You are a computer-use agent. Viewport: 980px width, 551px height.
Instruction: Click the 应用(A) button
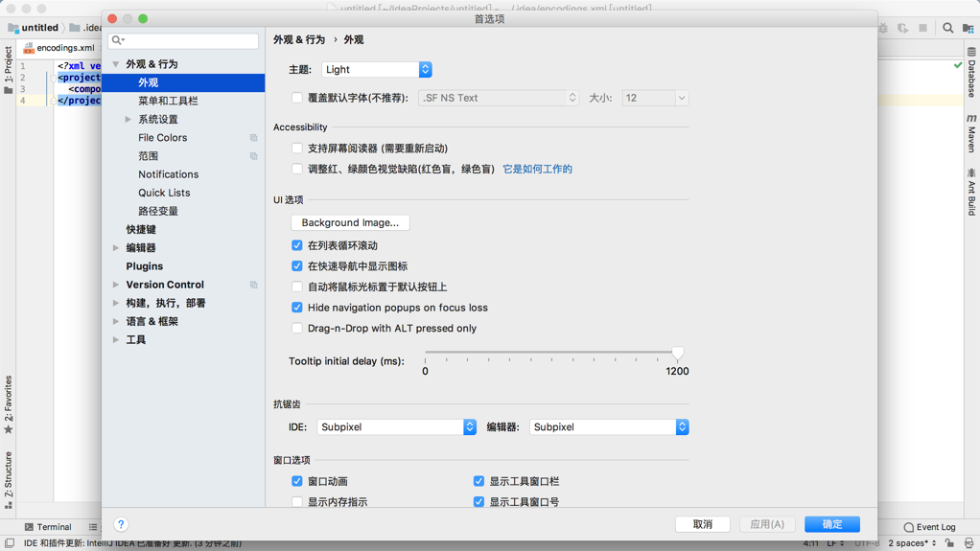767,524
